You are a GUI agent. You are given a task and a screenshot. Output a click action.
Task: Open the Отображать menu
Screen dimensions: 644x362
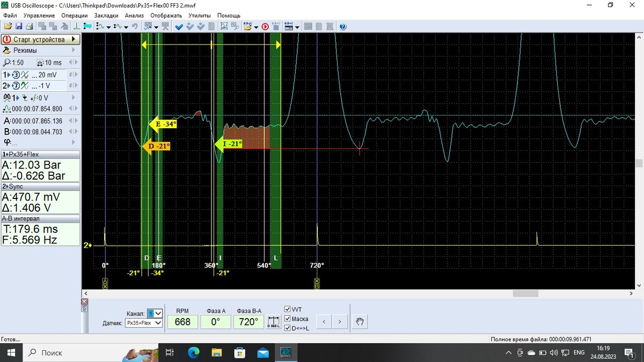tap(166, 16)
